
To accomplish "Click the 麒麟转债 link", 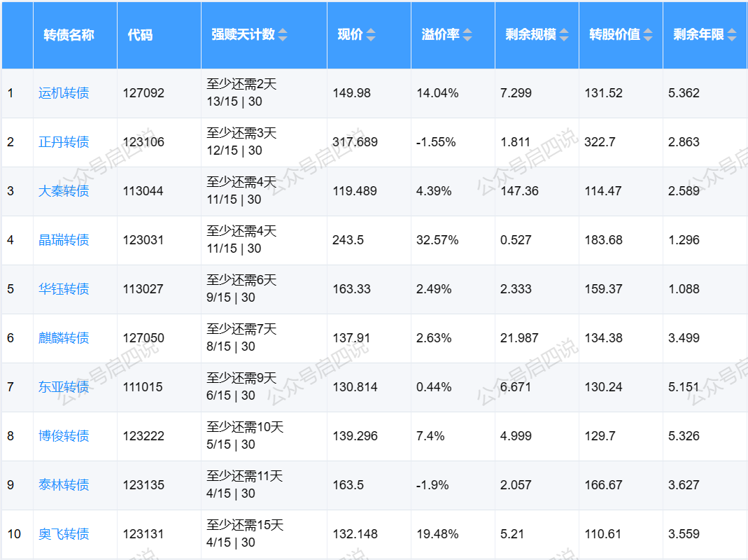I will pyautogui.click(x=64, y=338).
